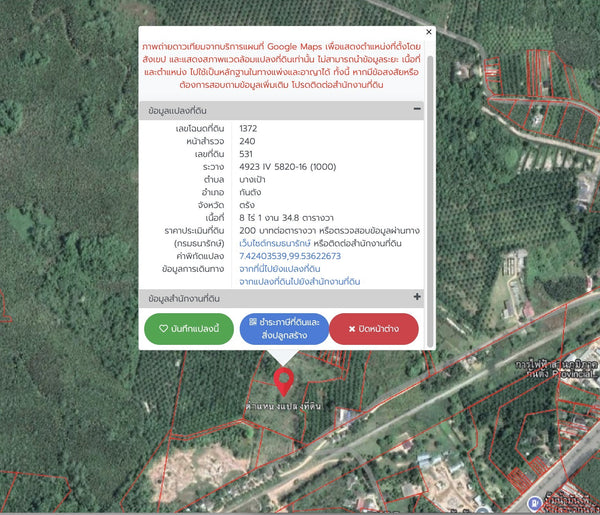600x515 pixels.
Task: Click the QR code icon in tax button
Action: point(253,322)
